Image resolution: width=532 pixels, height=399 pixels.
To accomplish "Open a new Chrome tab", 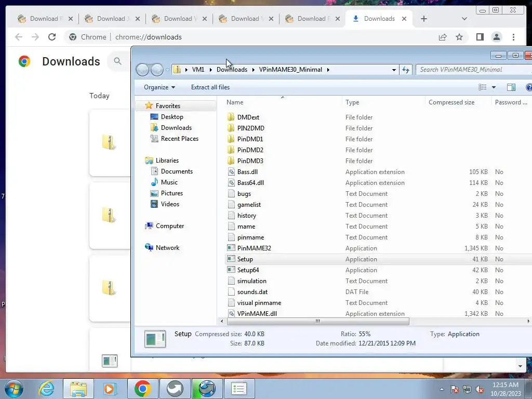I will 423,19.
